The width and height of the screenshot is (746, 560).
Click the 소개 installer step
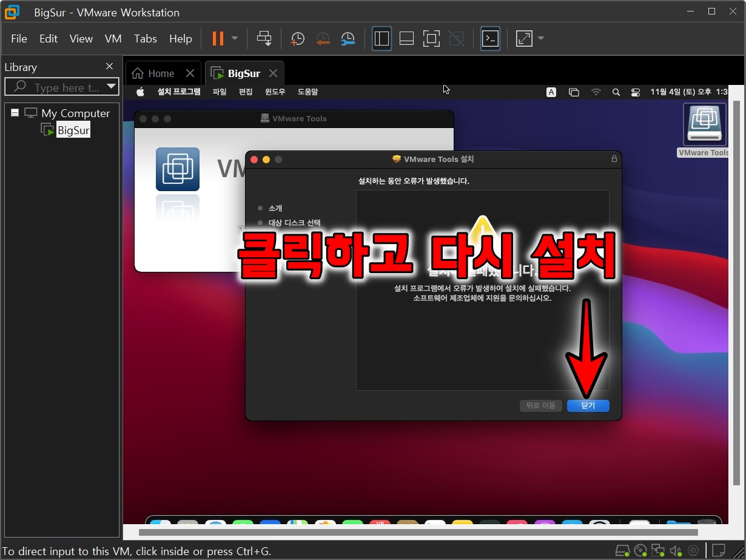[275, 208]
